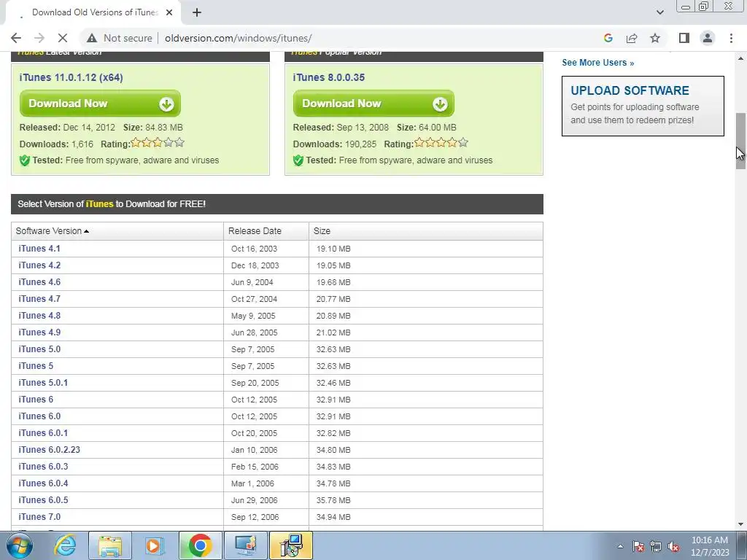This screenshot has width=747, height=560.
Task: Rate iTunes 8.0.0.35 using the stars
Action: 441,142
